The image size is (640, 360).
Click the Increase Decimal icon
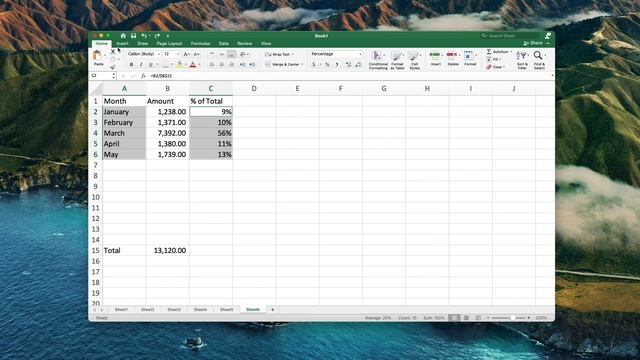(348, 64)
